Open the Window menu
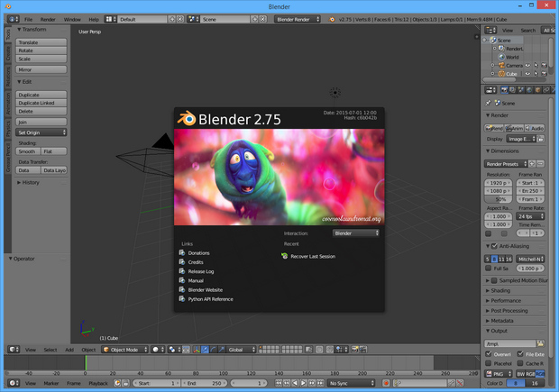 (x=72, y=19)
